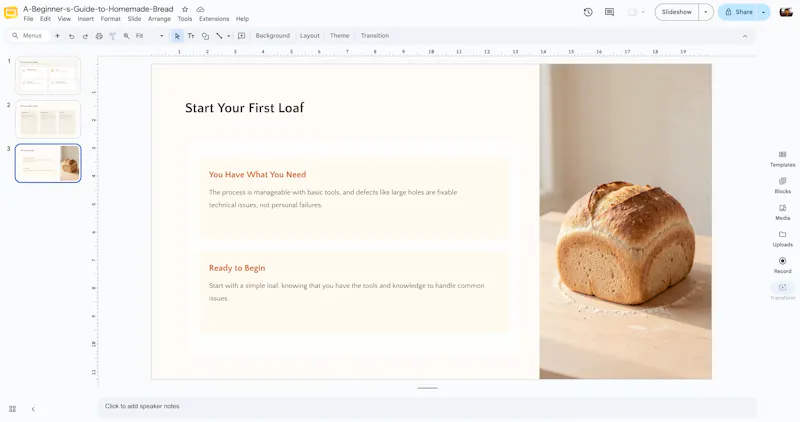Check the cloud save status icon
This screenshot has height=422, width=800.
click(201, 9)
